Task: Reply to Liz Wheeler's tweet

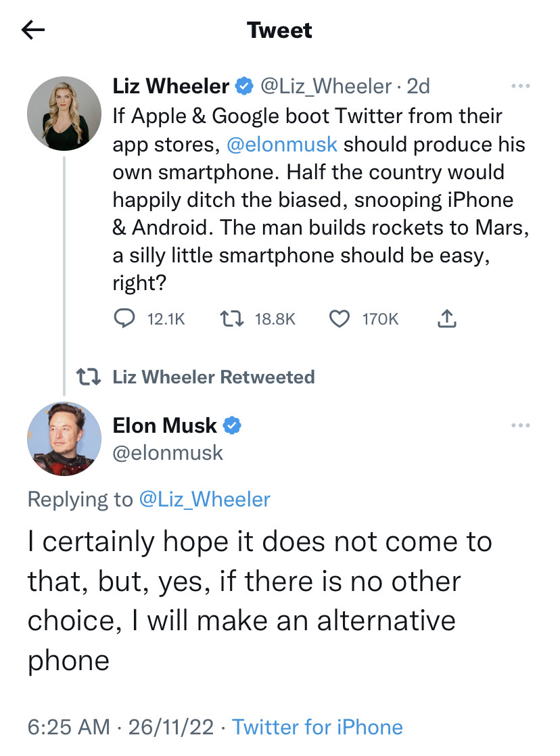Action: pyautogui.click(x=124, y=318)
